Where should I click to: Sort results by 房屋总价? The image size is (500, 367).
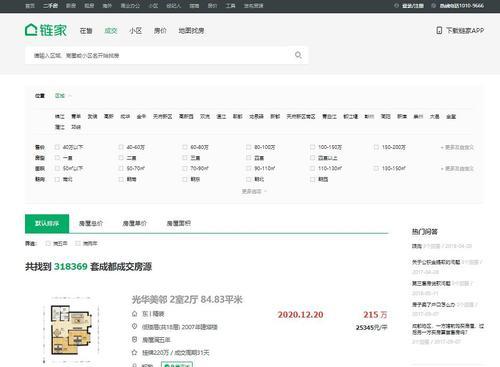pos(91,223)
